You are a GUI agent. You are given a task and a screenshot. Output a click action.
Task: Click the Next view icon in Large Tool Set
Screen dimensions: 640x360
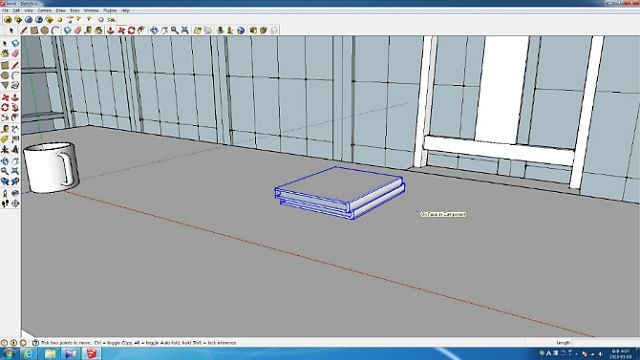click(x=15, y=181)
